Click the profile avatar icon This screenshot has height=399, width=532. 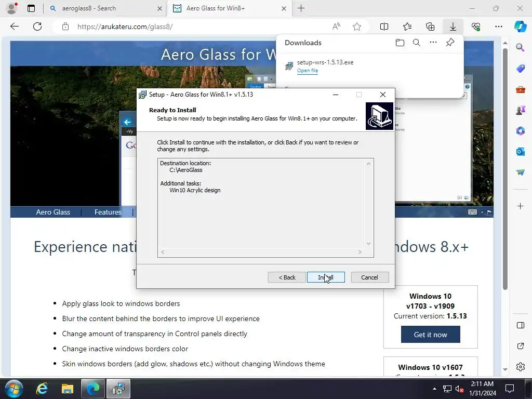12,8
